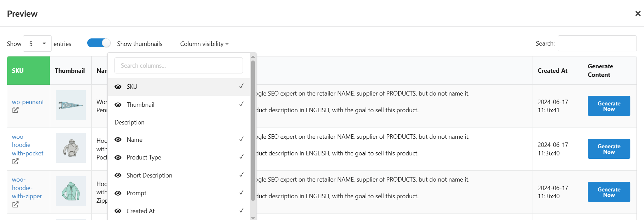The height and width of the screenshot is (220, 644).
Task: Turn off the Show thumbnails switch
Action: click(99, 43)
